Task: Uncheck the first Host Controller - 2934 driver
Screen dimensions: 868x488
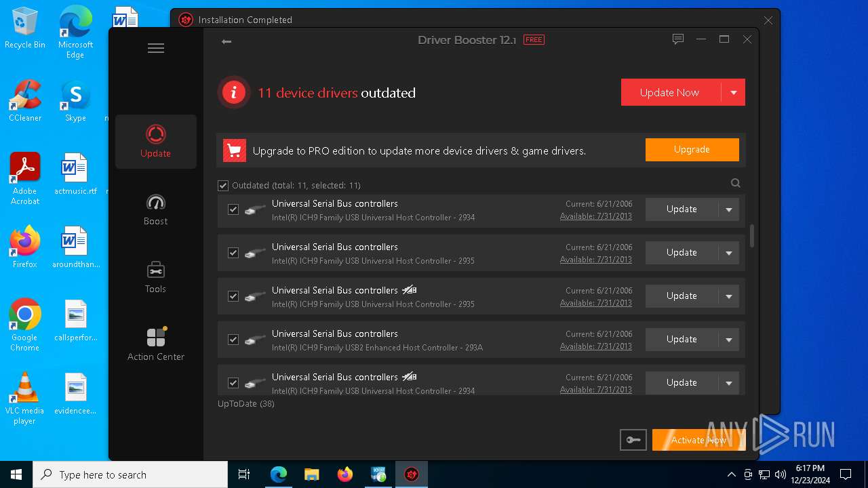Action: click(233, 209)
